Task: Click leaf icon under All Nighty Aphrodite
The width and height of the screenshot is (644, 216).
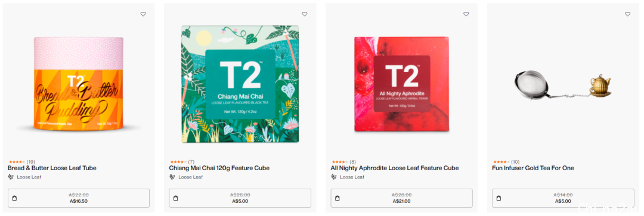Action: tap(333, 177)
